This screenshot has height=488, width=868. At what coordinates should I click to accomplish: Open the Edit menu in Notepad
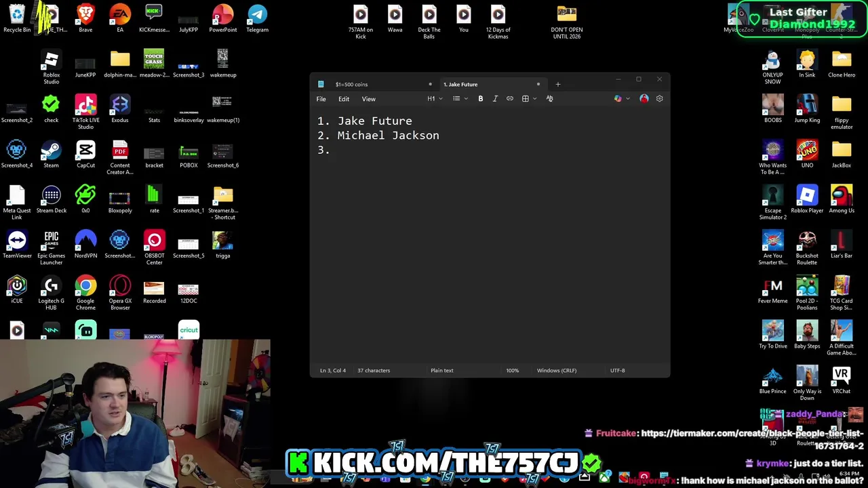pyautogui.click(x=344, y=99)
